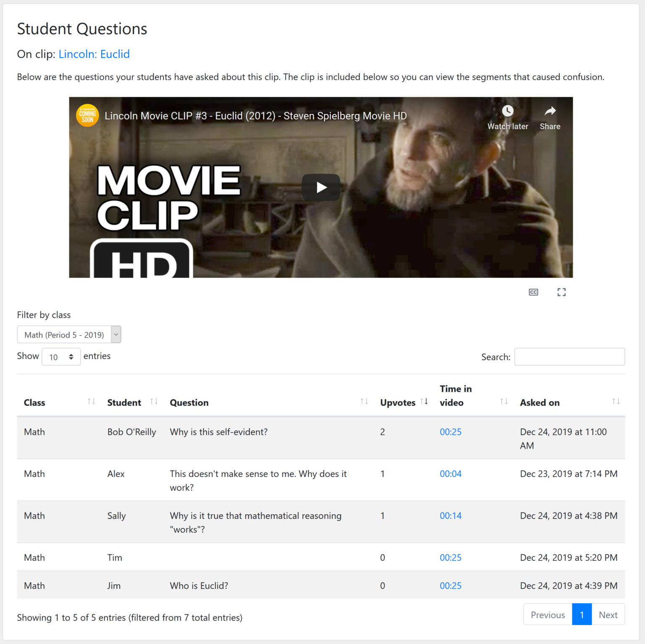Open the Show entries count selector
645x644 pixels.
click(61, 357)
